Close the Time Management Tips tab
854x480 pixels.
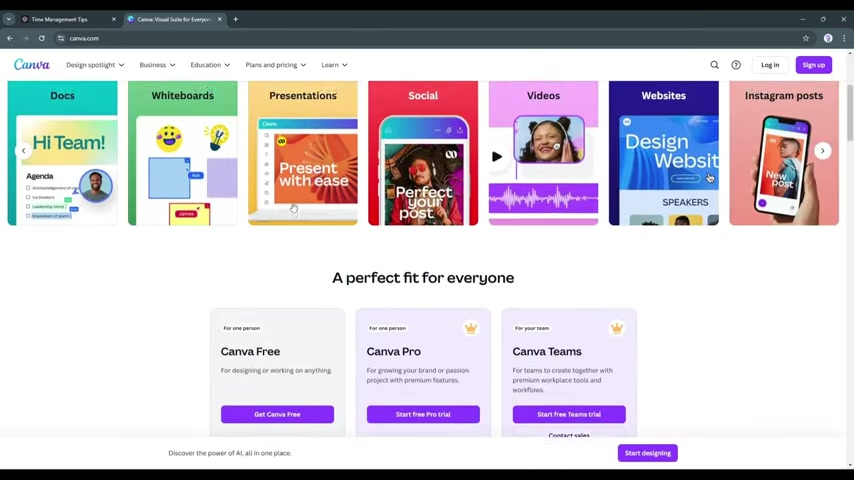(x=114, y=19)
